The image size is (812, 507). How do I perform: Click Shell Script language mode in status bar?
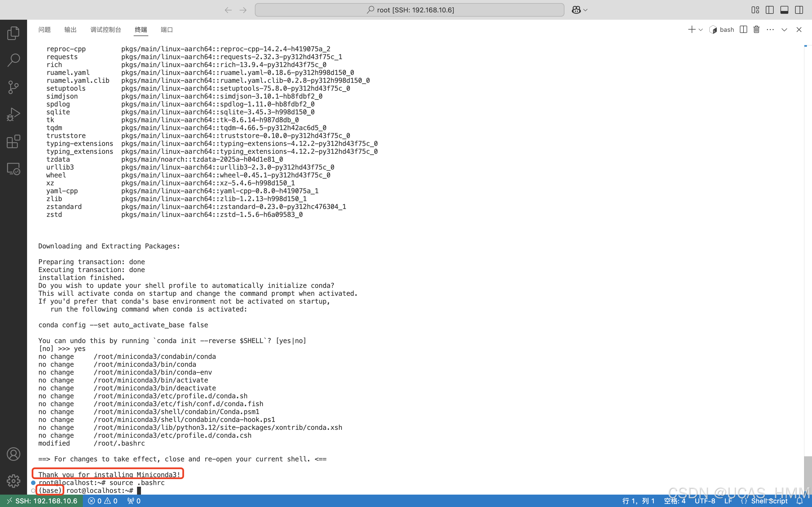pos(769,501)
